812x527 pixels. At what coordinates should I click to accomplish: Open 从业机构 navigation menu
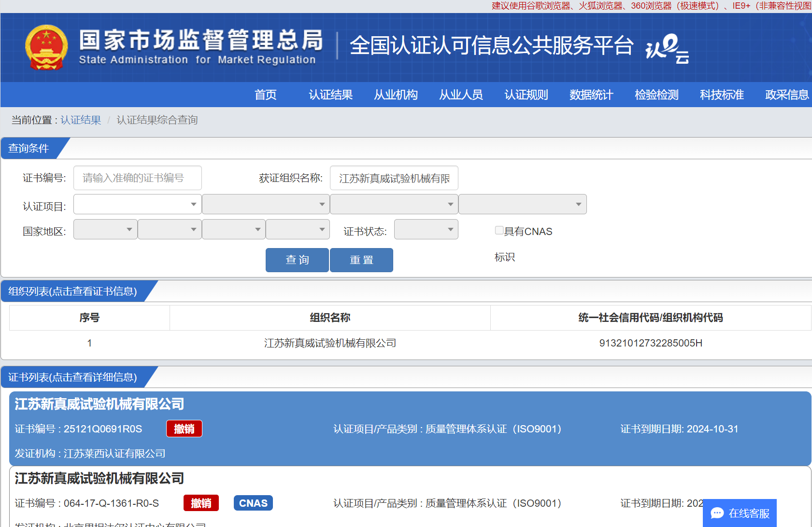[x=396, y=95]
